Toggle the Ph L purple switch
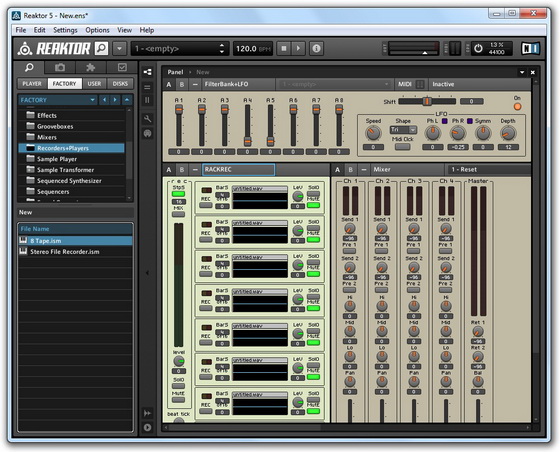 coord(444,121)
